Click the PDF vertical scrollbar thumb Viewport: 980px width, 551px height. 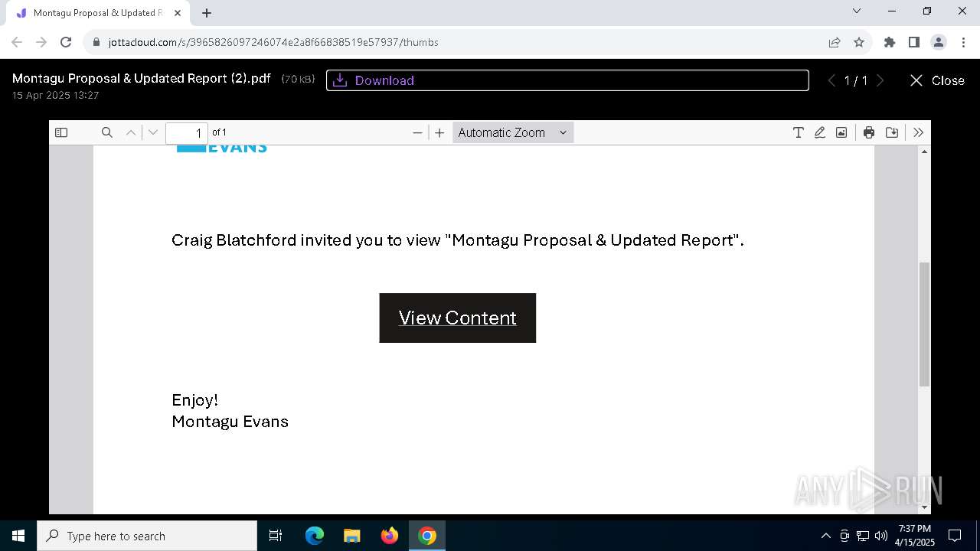924,324
